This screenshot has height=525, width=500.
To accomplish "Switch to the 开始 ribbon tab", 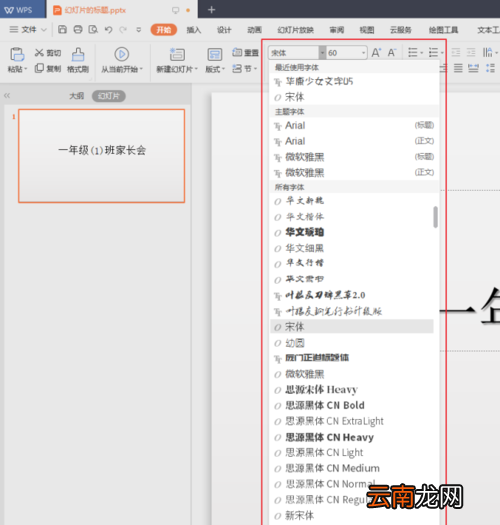I will coord(164,30).
